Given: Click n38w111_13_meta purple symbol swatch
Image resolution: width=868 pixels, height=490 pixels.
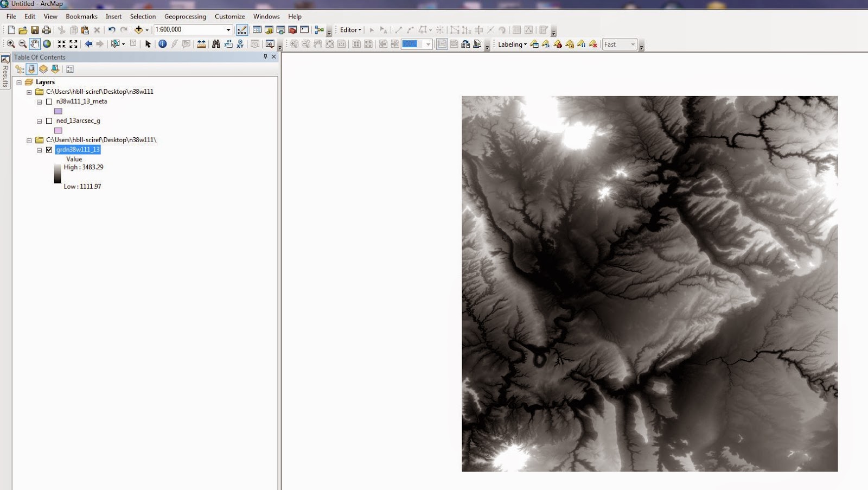Looking at the screenshot, I should pos(58,111).
